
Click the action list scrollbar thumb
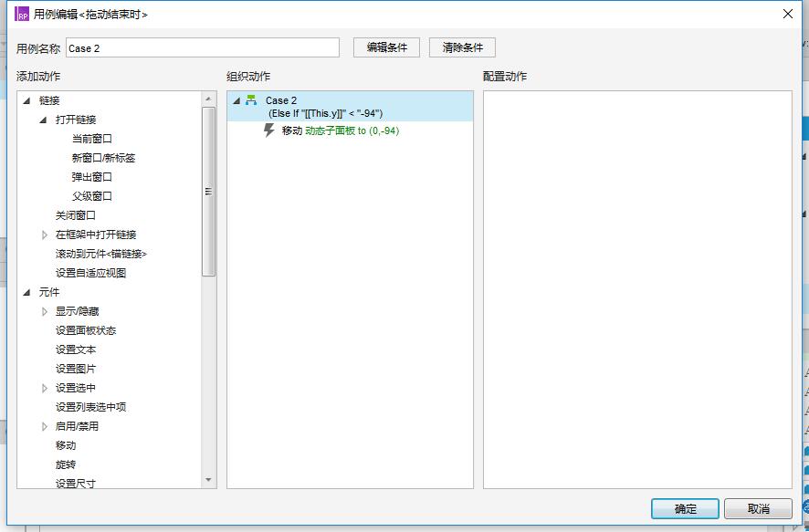[x=208, y=192]
